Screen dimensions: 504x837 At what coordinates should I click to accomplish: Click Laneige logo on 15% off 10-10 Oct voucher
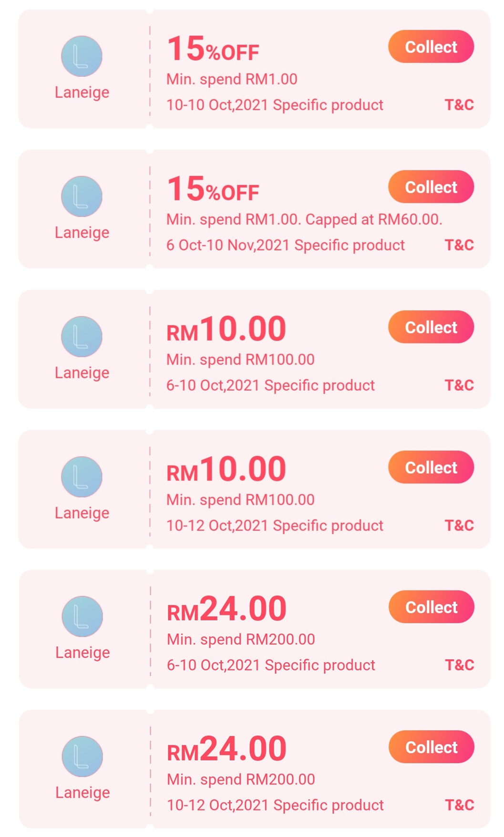(x=82, y=56)
